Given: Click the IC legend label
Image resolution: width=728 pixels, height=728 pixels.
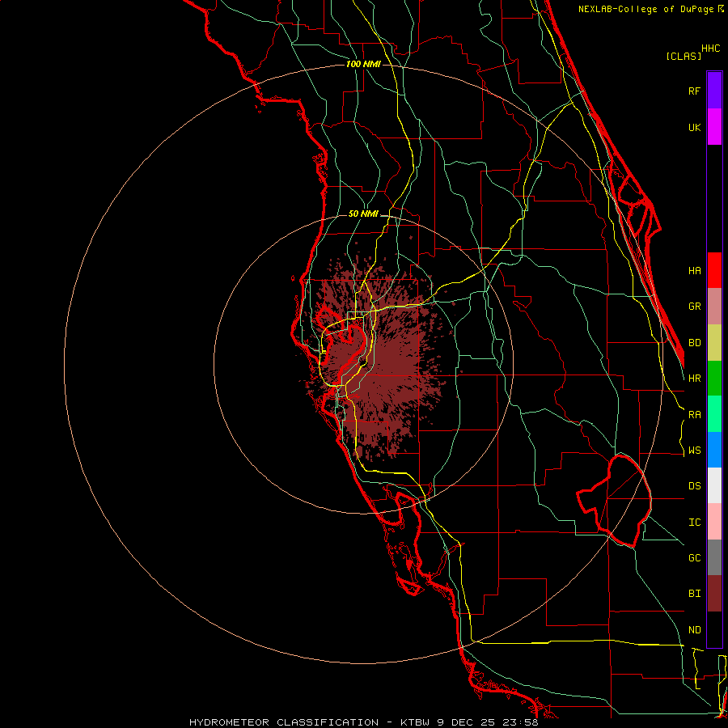Looking at the screenshot, I should (x=695, y=523).
